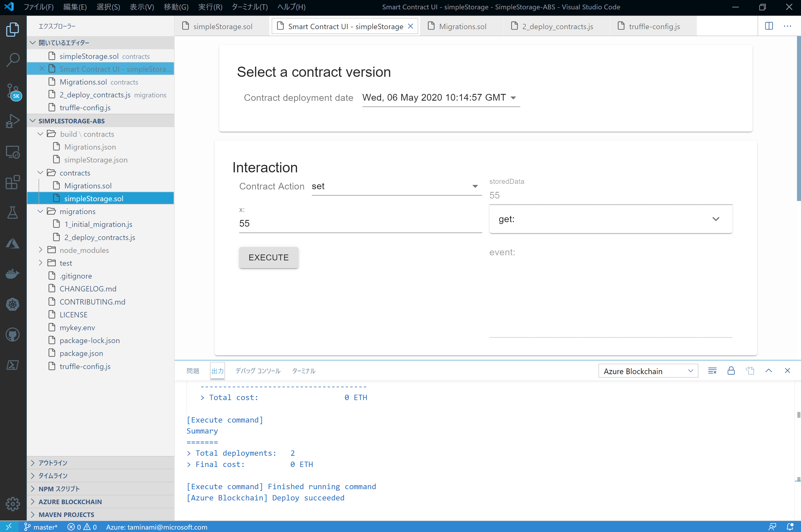This screenshot has width=801, height=532.
Task: Expand the get: accordion panel
Action: point(610,219)
